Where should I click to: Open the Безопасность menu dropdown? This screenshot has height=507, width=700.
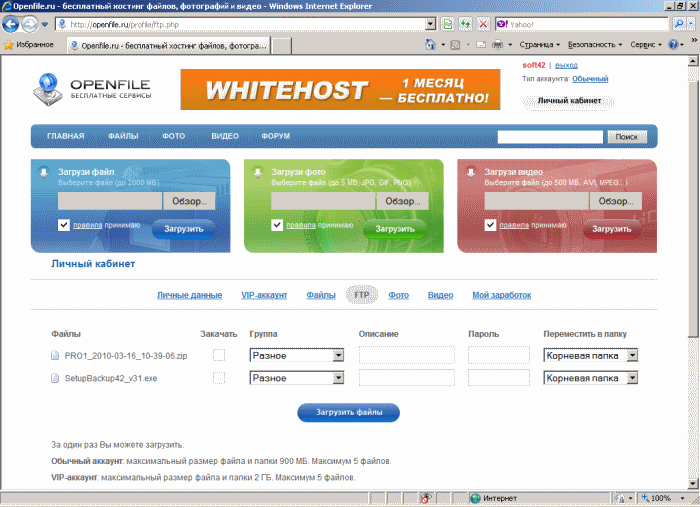tap(595, 45)
